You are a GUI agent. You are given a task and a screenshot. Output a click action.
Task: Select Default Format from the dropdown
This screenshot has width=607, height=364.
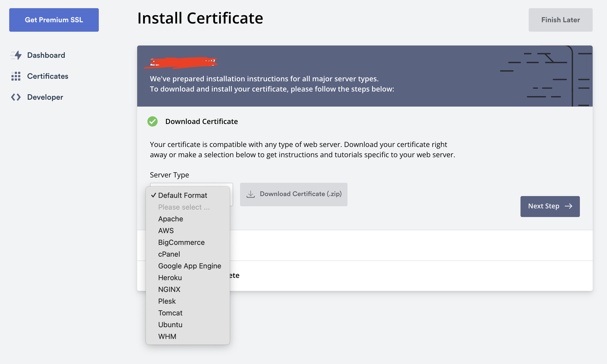188,195
